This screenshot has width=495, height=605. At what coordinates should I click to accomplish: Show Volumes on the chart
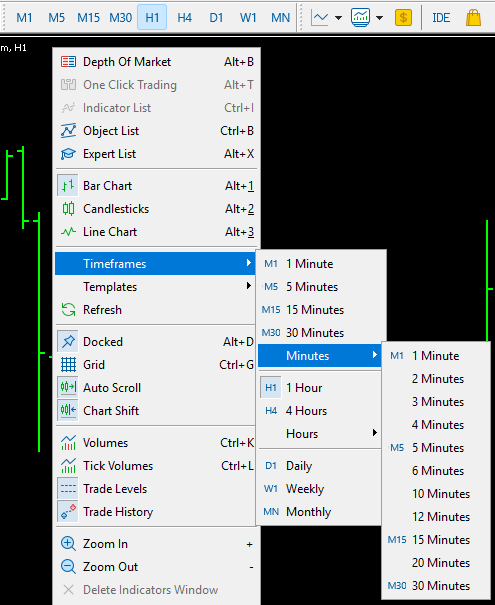tap(155, 443)
